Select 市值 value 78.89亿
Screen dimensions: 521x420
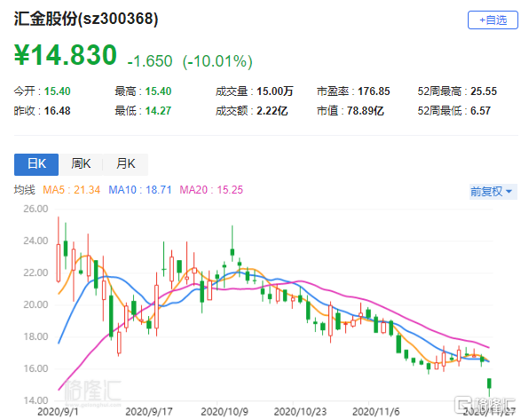click(366, 111)
